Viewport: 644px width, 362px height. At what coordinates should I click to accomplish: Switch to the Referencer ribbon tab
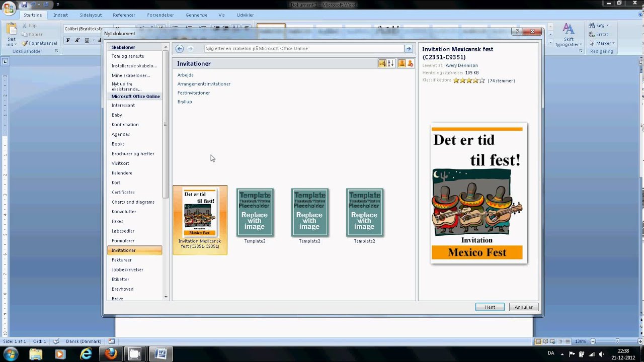[x=124, y=15]
